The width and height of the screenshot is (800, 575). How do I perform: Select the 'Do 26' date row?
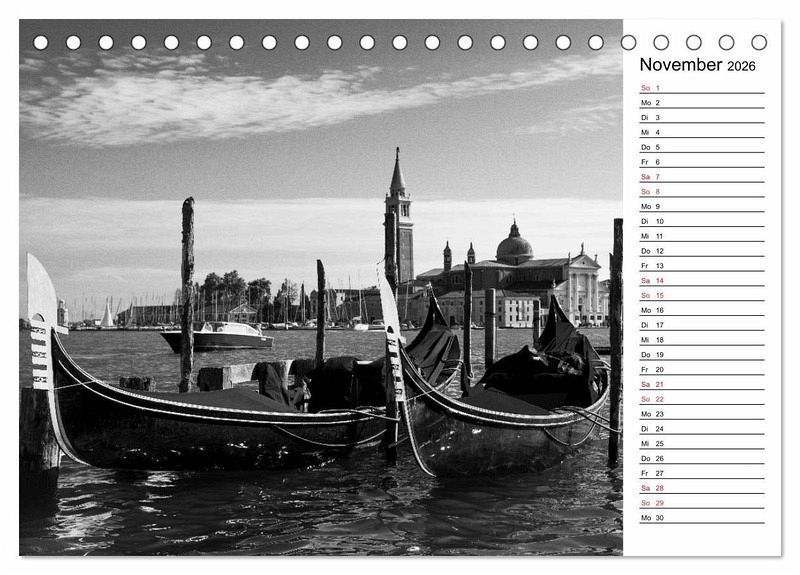coord(702,458)
